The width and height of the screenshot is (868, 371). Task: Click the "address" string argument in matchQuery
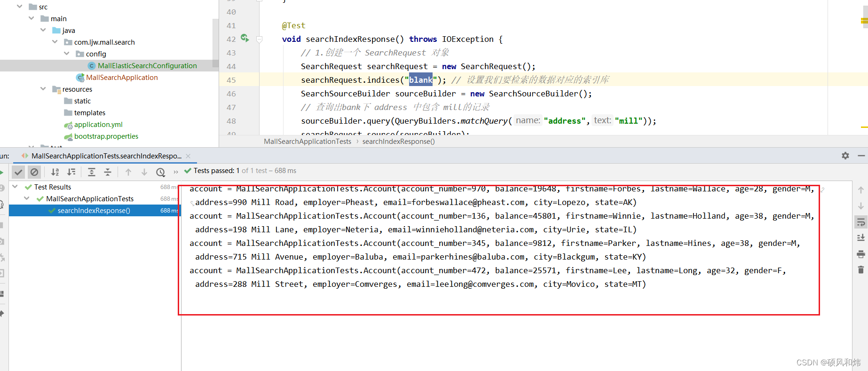point(565,121)
